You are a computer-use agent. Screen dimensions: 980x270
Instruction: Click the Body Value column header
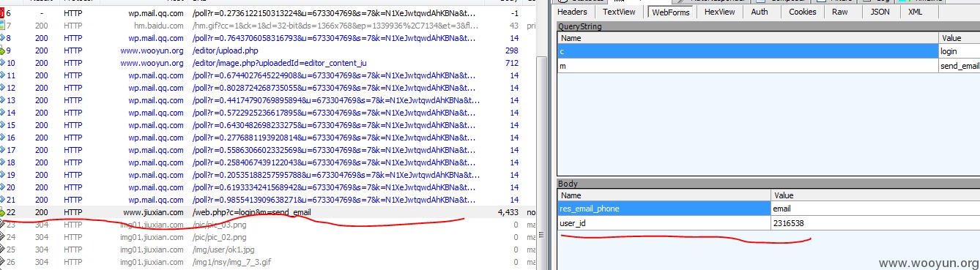pos(875,195)
